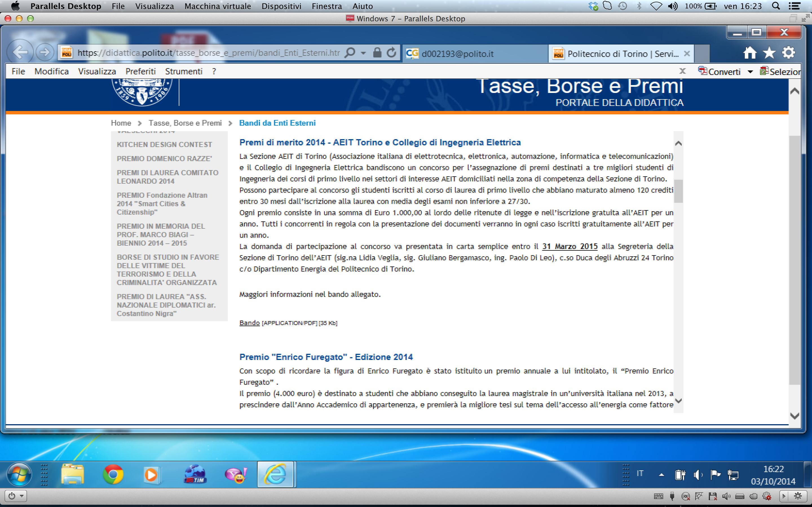Open IE home page icon

(750, 53)
